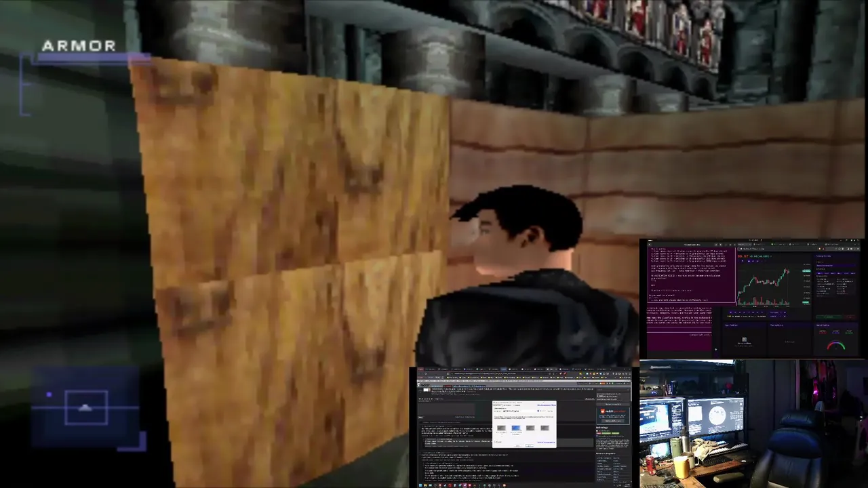
Task: Click the player marker on the radar
Action: pos(85,407)
